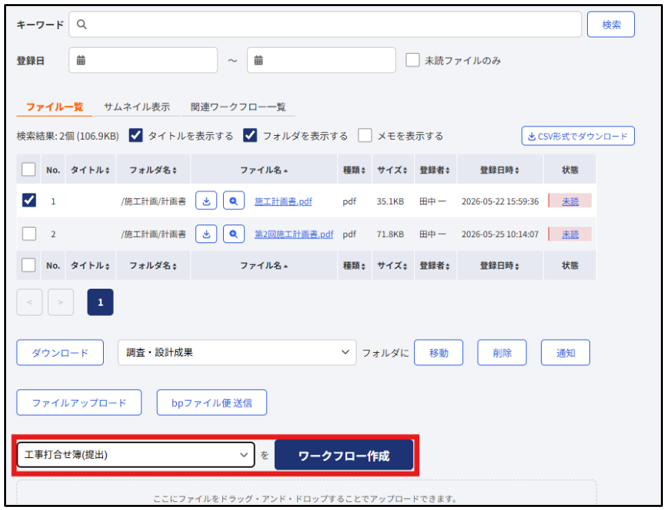667x510 pixels.
Task: Click CSV形式でダウンロード button
Action: coord(578,136)
